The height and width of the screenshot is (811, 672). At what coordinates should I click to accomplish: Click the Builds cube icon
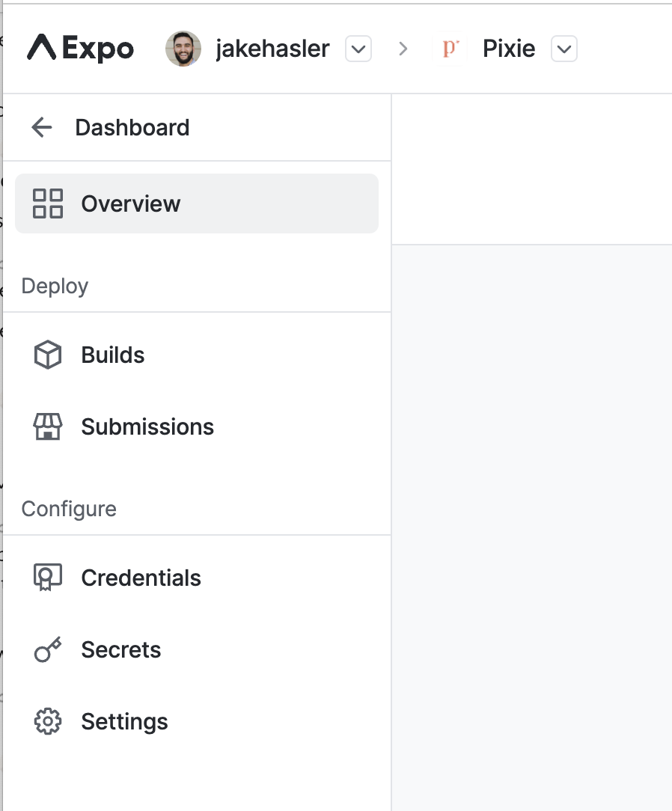(x=48, y=355)
